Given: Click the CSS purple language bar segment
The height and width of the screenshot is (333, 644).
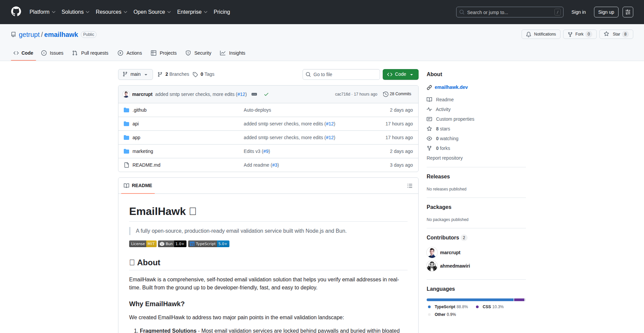Looking at the screenshot, I should [x=519, y=300].
